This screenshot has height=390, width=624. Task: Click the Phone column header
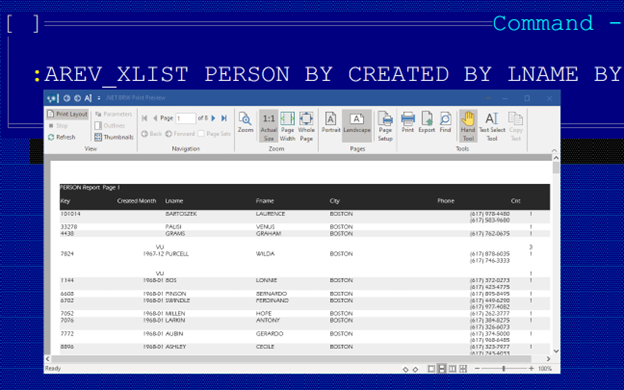(446, 201)
